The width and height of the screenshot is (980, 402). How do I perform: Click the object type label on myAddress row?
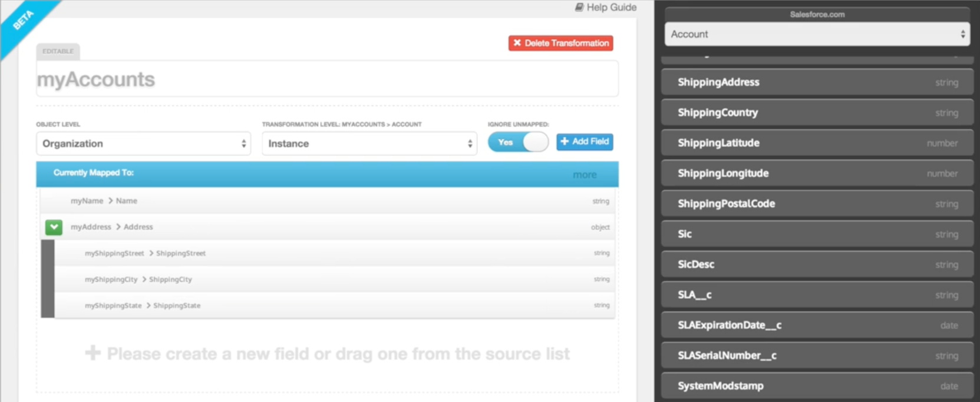click(x=600, y=227)
